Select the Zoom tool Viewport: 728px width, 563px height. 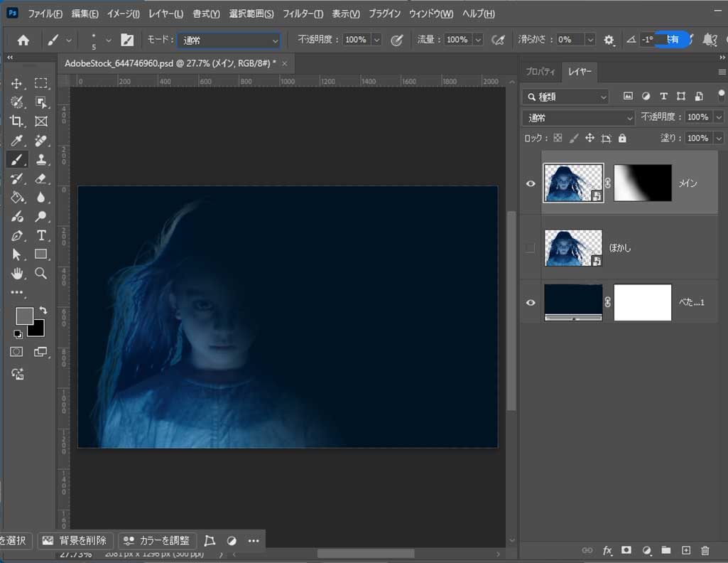(x=41, y=273)
